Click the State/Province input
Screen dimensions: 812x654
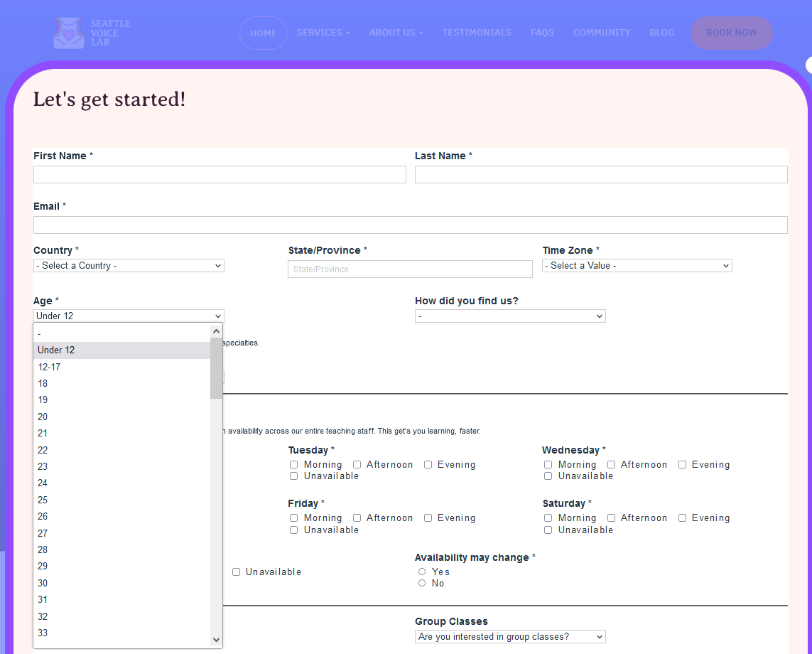[410, 269]
